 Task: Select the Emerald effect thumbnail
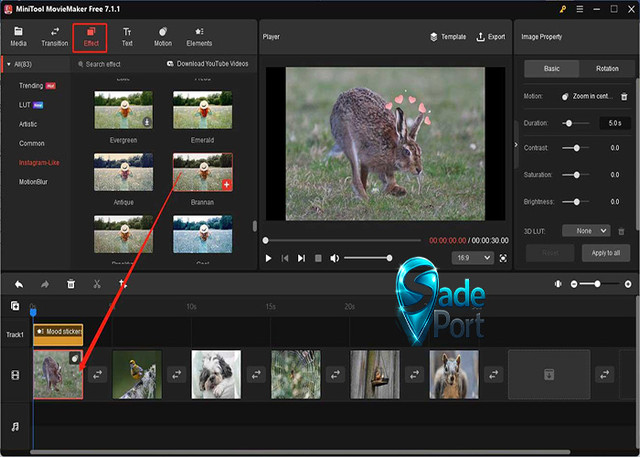[202, 110]
